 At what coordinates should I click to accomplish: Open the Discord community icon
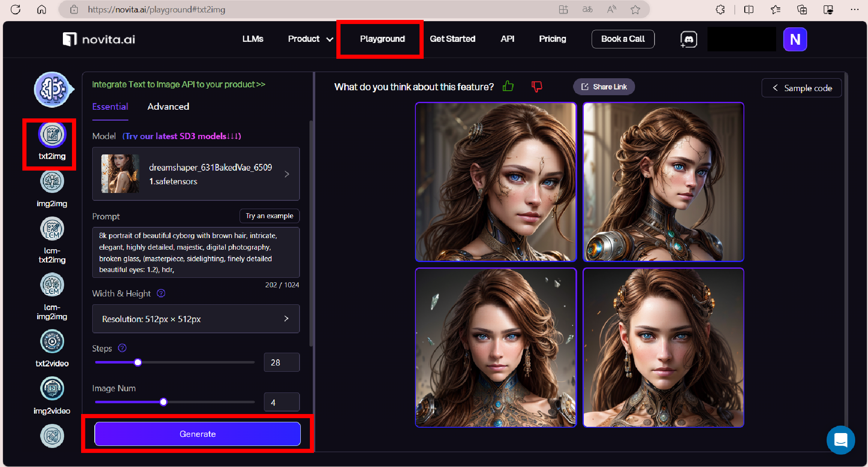pos(688,39)
